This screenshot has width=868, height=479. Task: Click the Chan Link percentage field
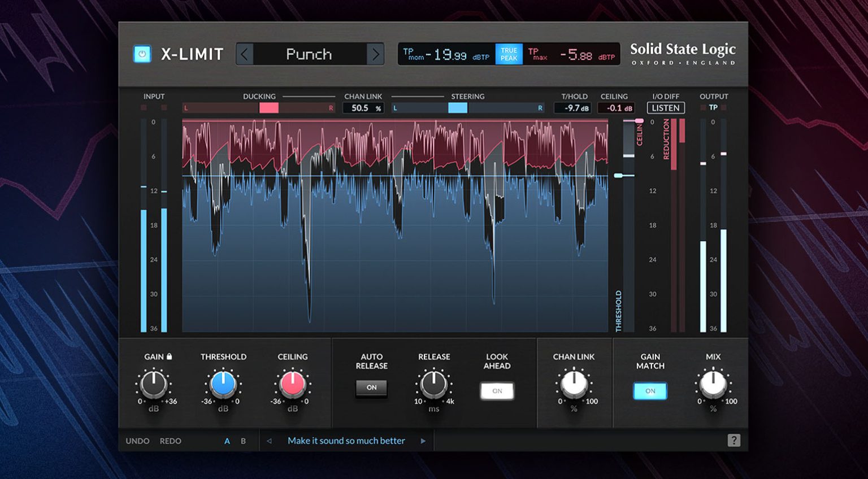364,107
